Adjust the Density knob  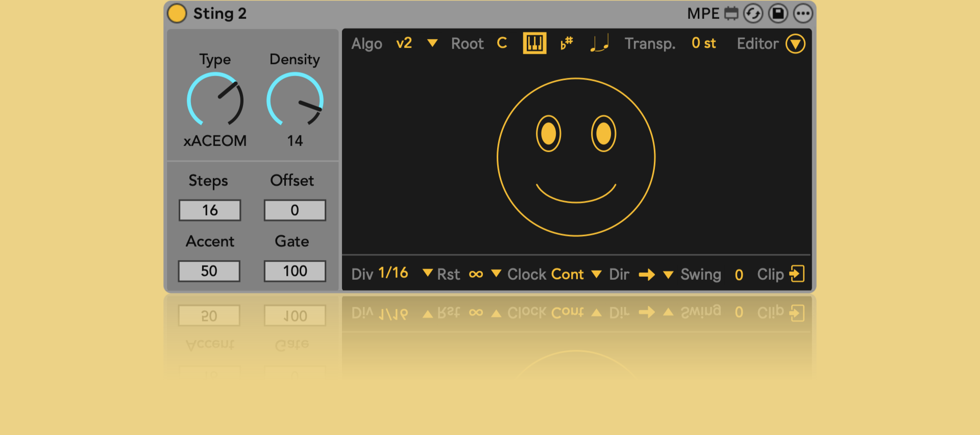[295, 100]
